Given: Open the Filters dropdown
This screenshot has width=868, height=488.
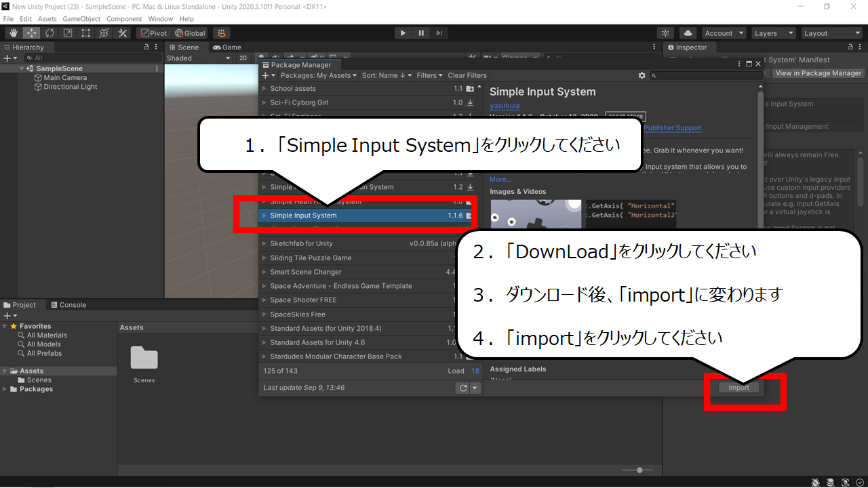Looking at the screenshot, I should [430, 75].
